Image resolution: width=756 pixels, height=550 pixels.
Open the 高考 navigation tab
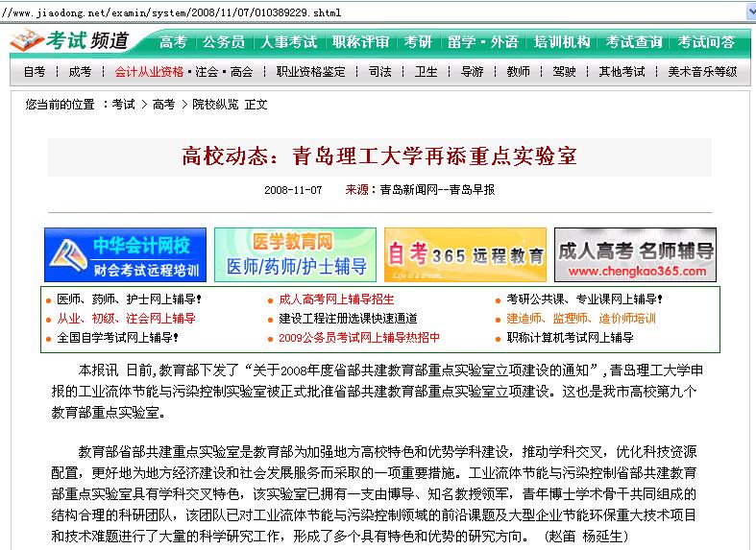173,42
